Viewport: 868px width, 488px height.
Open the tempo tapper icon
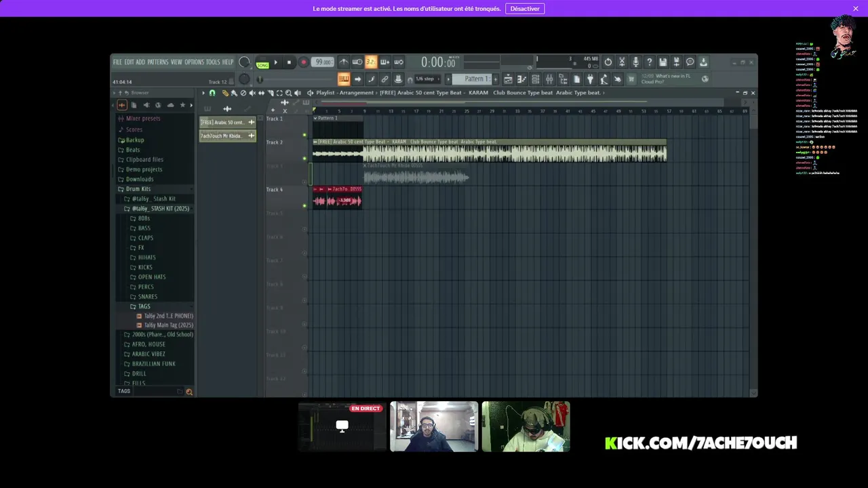pos(604,79)
